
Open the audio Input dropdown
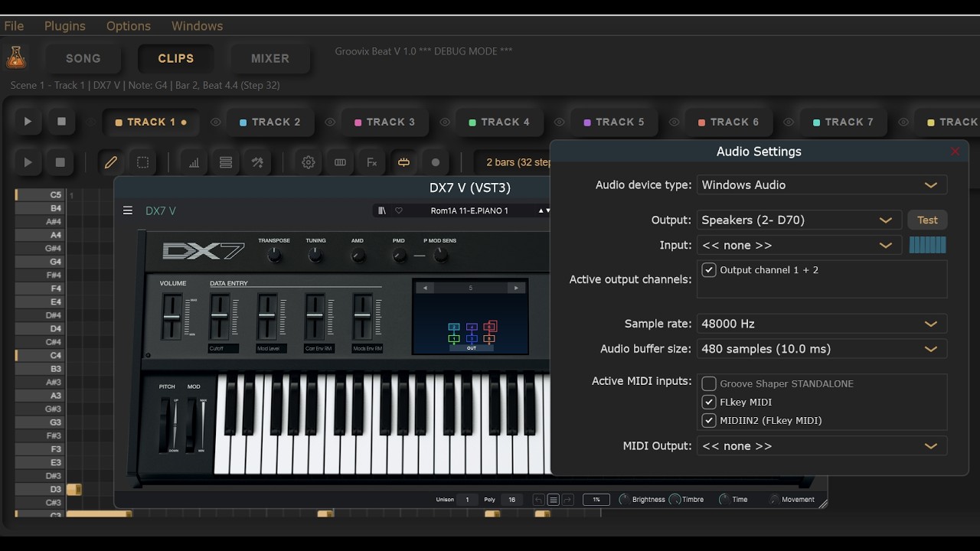(799, 246)
